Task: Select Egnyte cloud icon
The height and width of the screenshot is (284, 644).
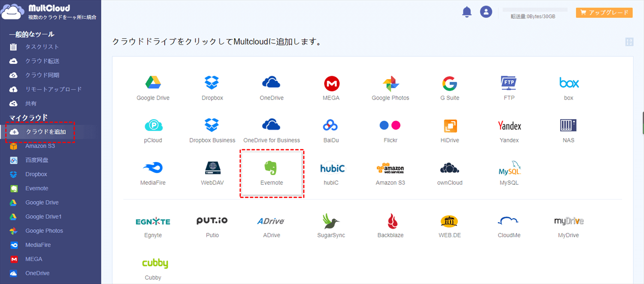Action: point(153,226)
